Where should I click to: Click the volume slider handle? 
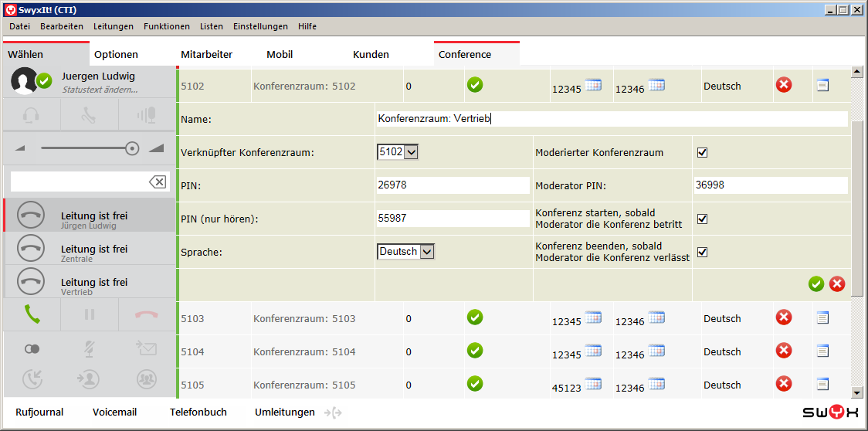pyautogui.click(x=132, y=148)
